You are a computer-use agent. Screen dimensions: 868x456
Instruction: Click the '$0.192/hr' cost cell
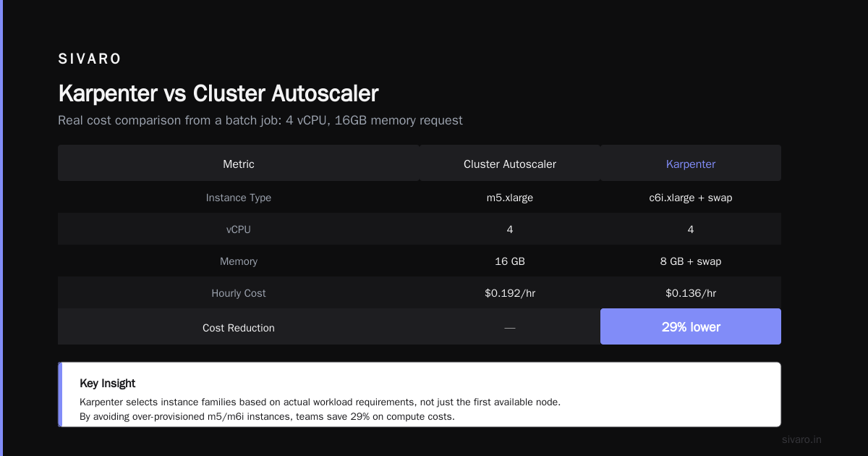(510, 293)
